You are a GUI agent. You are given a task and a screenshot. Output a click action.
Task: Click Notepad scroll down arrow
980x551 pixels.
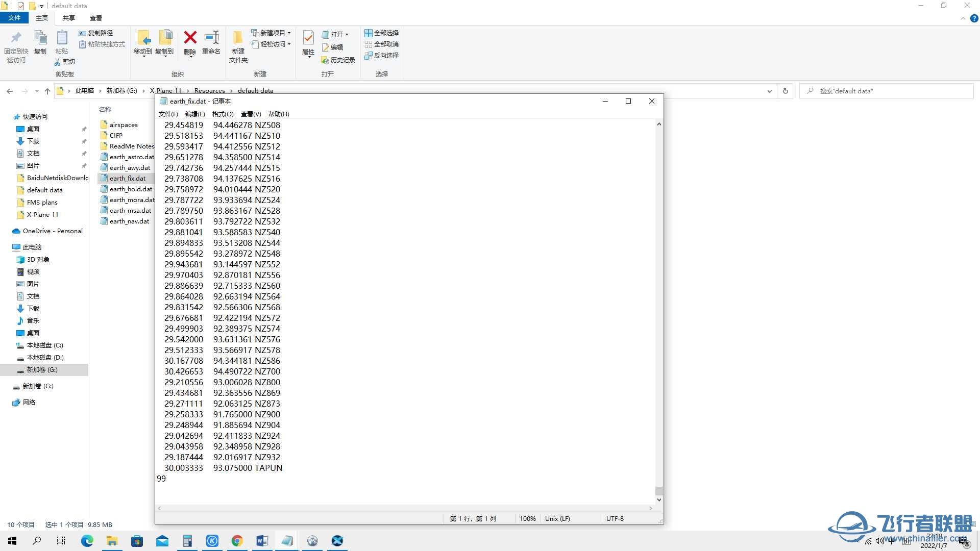click(x=659, y=500)
